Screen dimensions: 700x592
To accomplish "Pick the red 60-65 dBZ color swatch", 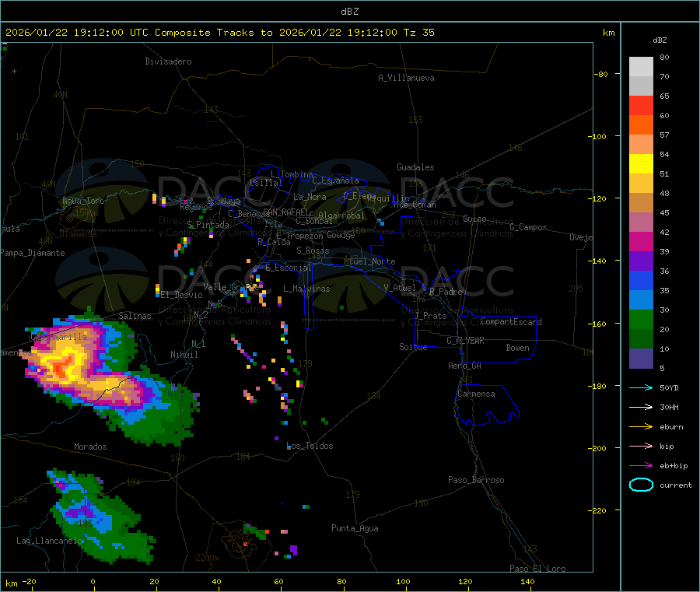I will 641,105.
